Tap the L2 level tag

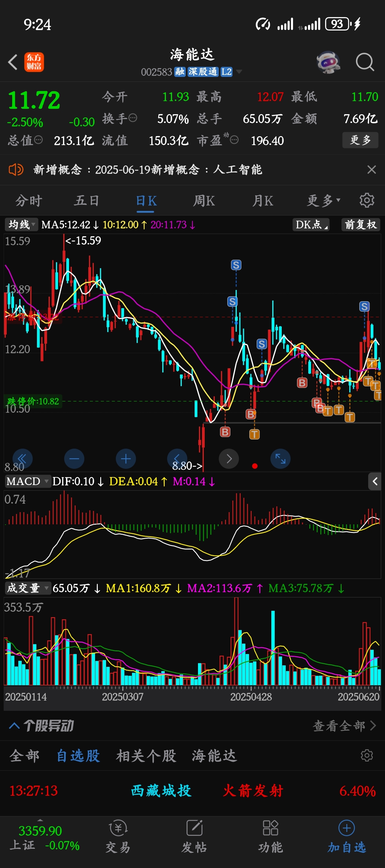[x=226, y=72]
